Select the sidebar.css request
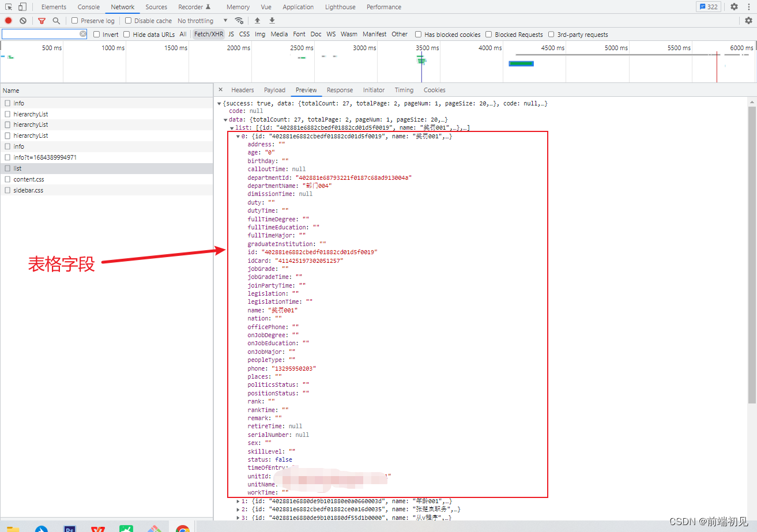Viewport: 757px width, 532px height. (x=107, y=190)
